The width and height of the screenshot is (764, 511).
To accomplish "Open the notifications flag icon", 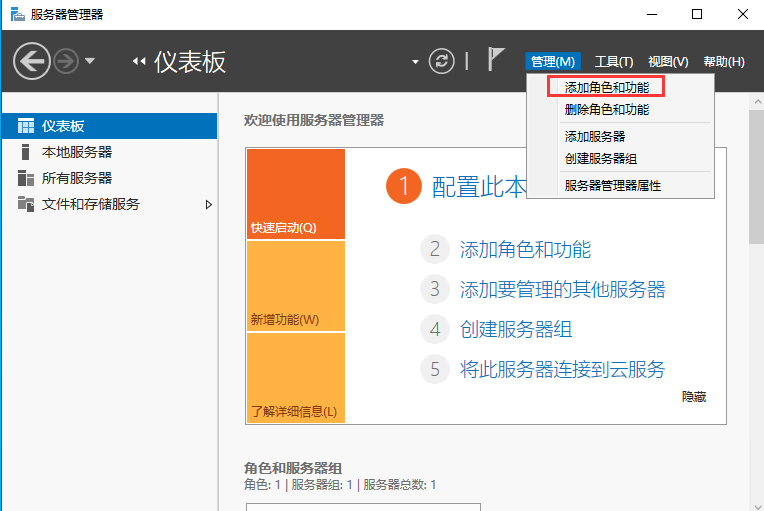I will click(x=496, y=59).
